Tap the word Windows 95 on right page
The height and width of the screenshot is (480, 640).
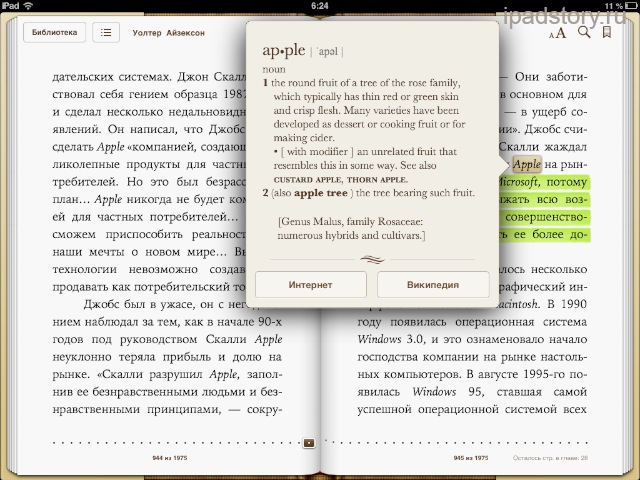pyautogui.click(x=447, y=392)
